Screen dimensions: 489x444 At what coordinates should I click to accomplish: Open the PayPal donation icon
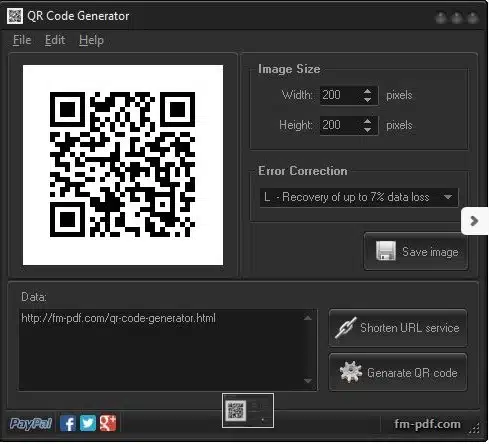click(x=31, y=424)
